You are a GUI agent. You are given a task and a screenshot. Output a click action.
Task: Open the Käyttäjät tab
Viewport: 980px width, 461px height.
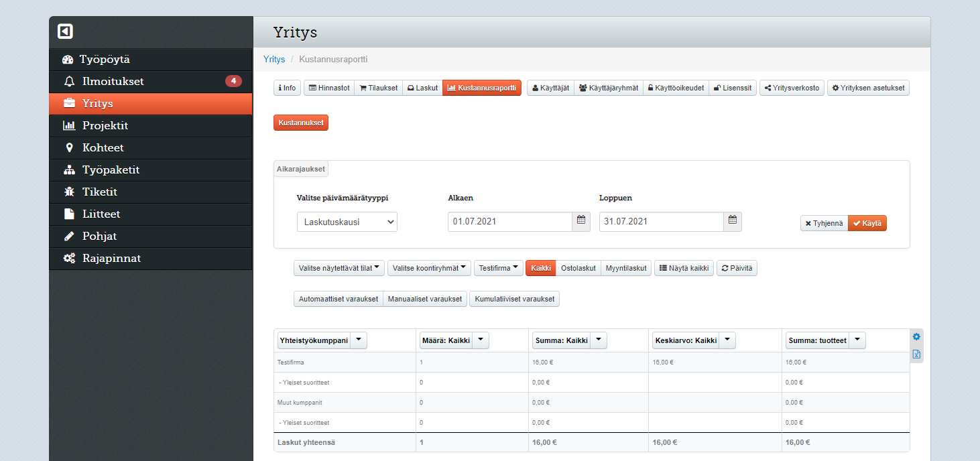(x=550, y=88)
